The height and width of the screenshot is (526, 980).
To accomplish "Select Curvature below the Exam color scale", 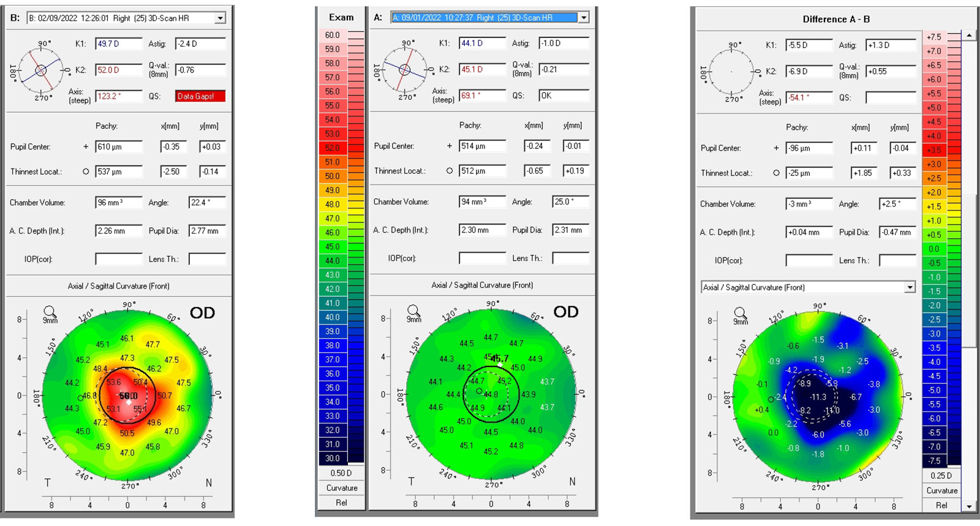I will coord(341,488).
